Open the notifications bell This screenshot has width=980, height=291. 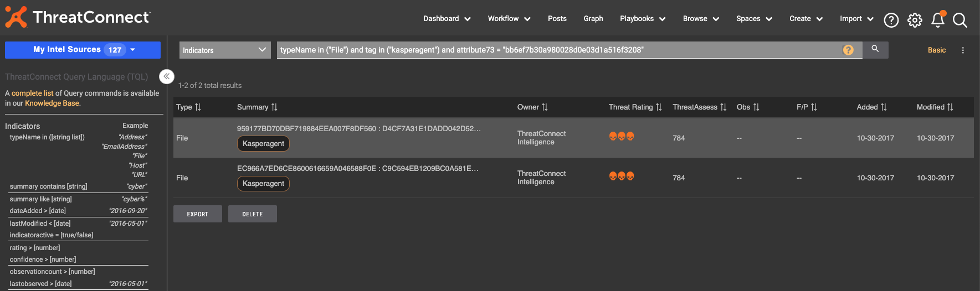(938, 19)
